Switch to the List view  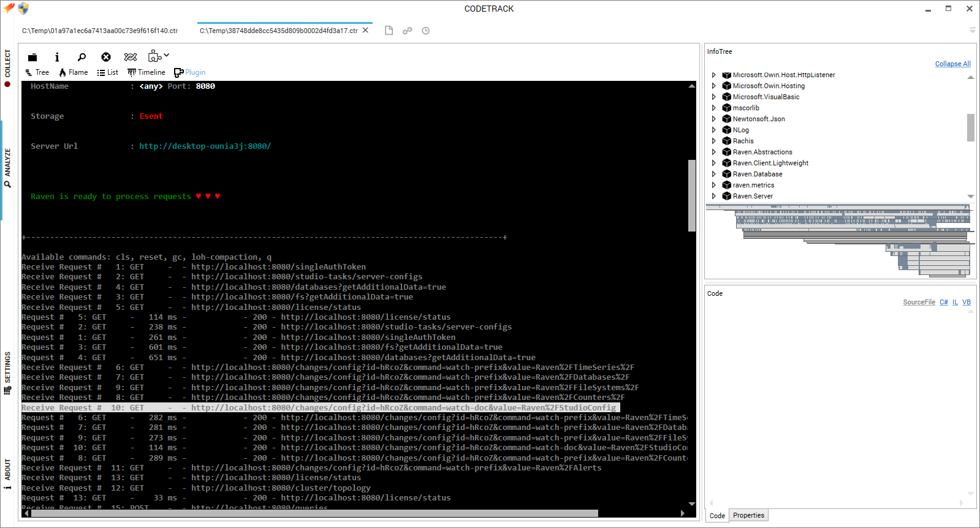tap(107, 72)
